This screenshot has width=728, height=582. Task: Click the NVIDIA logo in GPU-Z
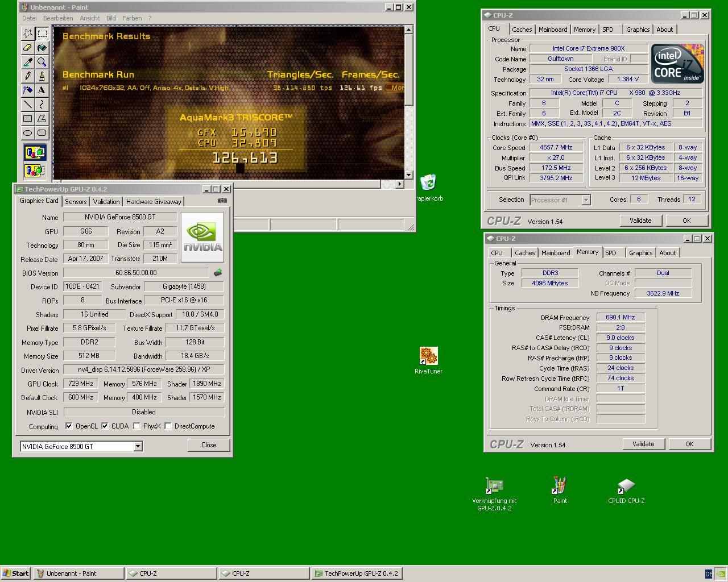click(202, 238)
